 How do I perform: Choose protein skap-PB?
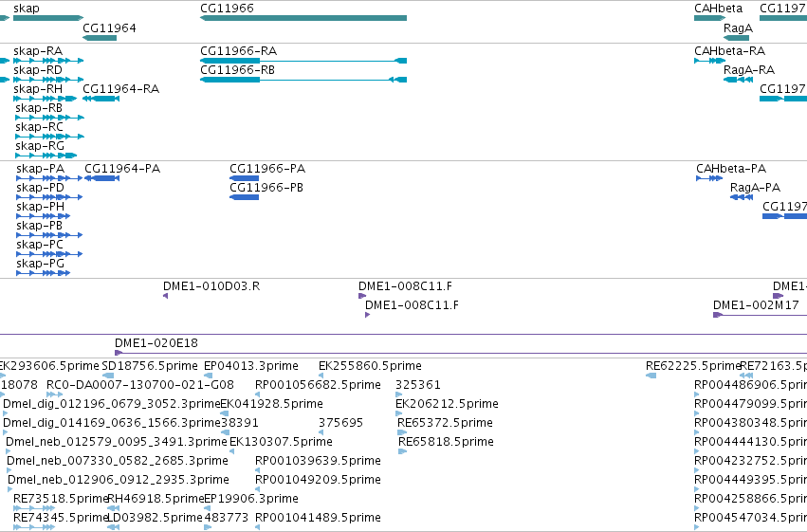point(49,235)
